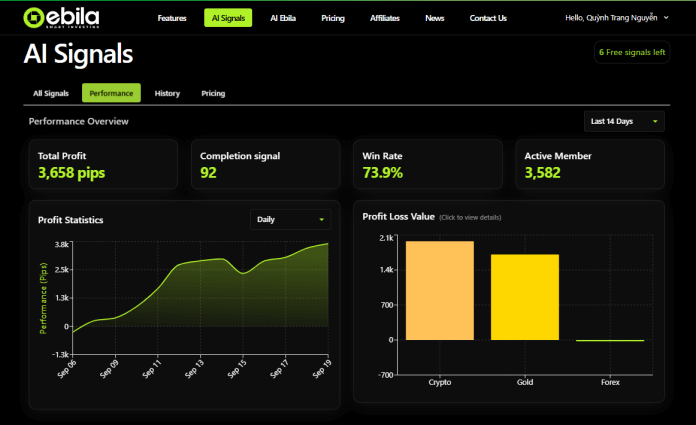Navigate to the Affiliates page
This screenshot has height=425, width=696.
click(x=385, y=18)
